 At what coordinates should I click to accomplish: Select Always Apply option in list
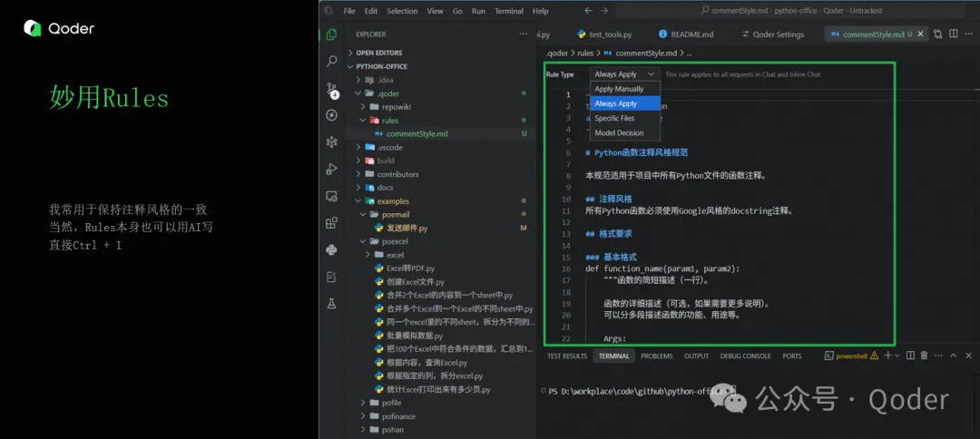click(624, 103)
